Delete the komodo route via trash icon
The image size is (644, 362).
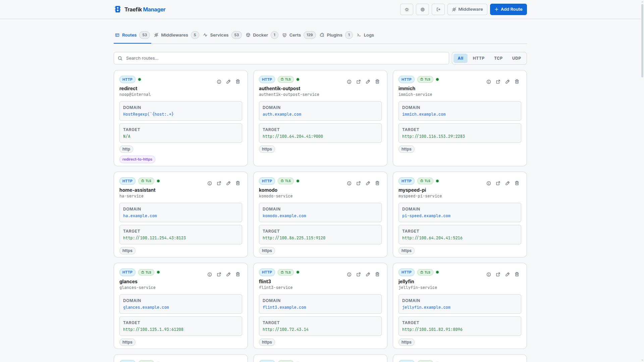click(x=377, y=183)
